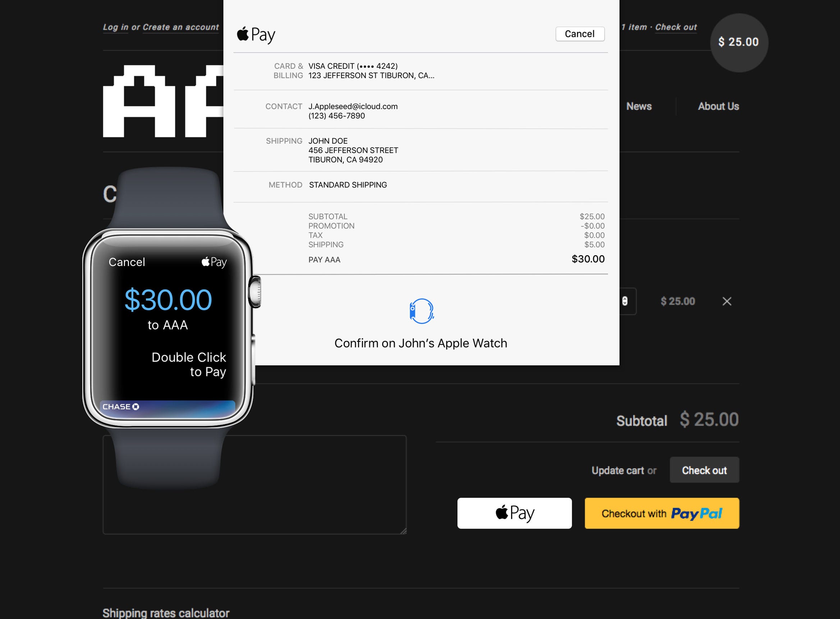Pay with the white Apple Pay button

(x=514, y=513)
